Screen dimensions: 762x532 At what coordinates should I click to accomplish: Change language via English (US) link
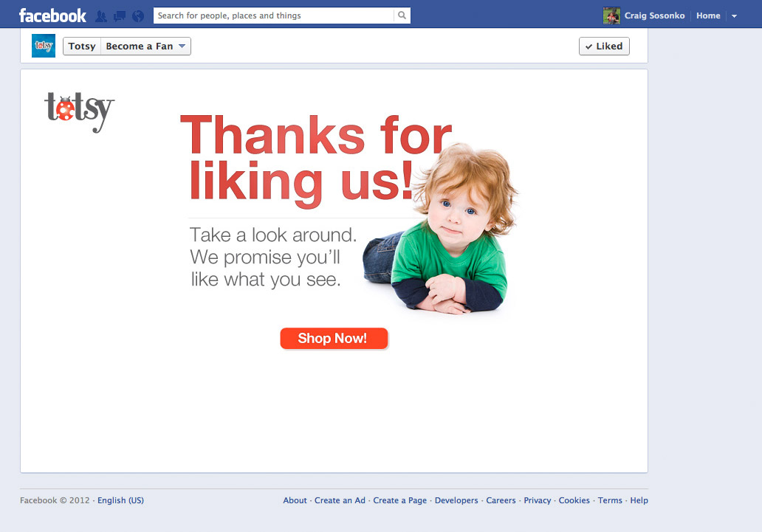pos(120,500)
